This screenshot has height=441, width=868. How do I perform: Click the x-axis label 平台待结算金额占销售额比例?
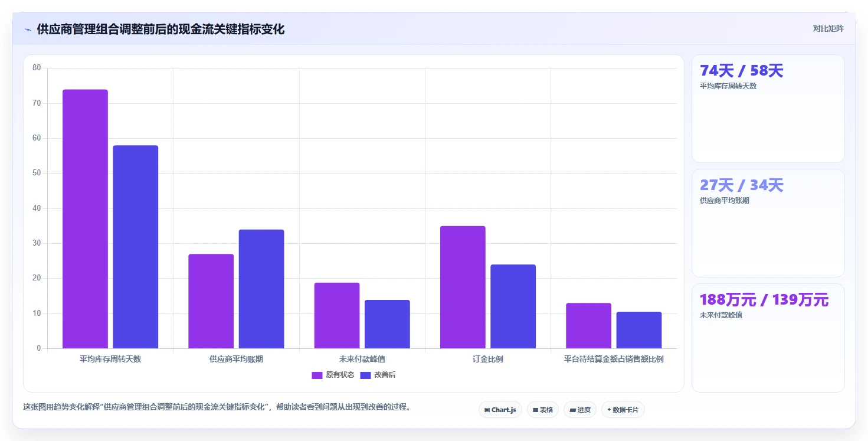click(x=614, y=359)
